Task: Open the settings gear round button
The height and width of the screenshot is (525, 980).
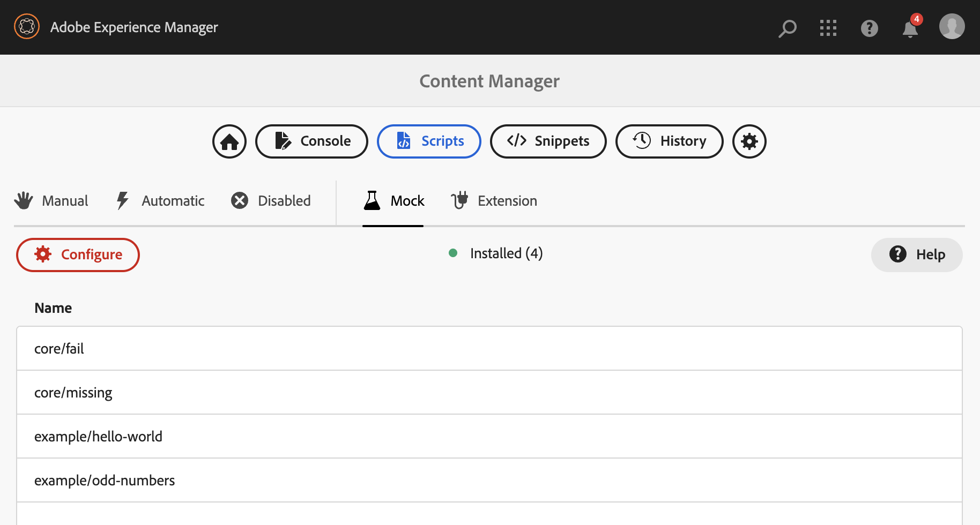Action: (x=749, y=141)
